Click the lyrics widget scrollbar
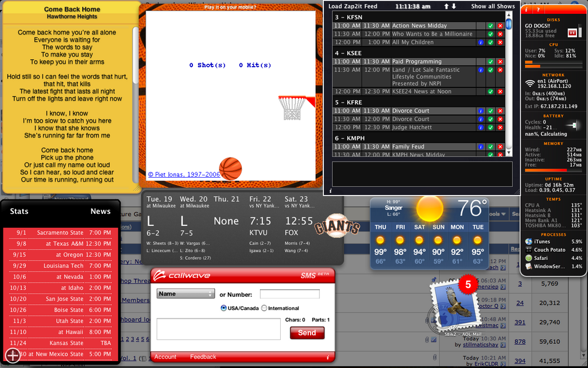This screenshot has height=368, width=588. coord(136,56)
